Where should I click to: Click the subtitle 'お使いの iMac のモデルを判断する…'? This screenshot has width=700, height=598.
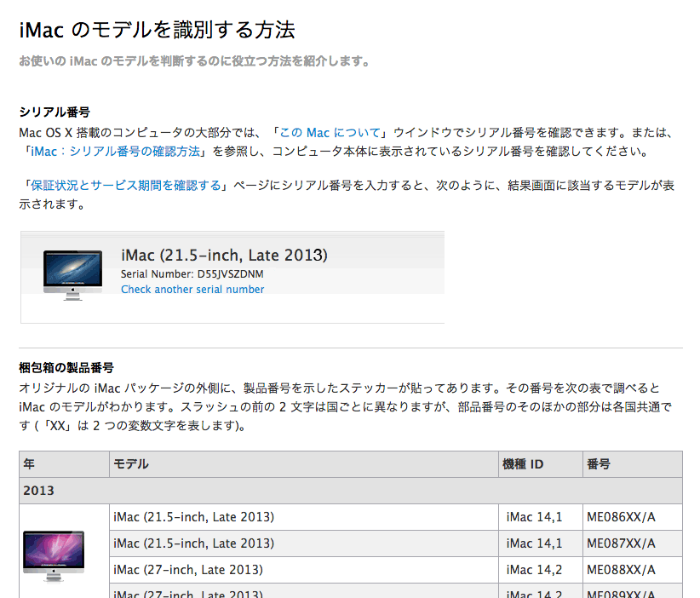[194, 61]
